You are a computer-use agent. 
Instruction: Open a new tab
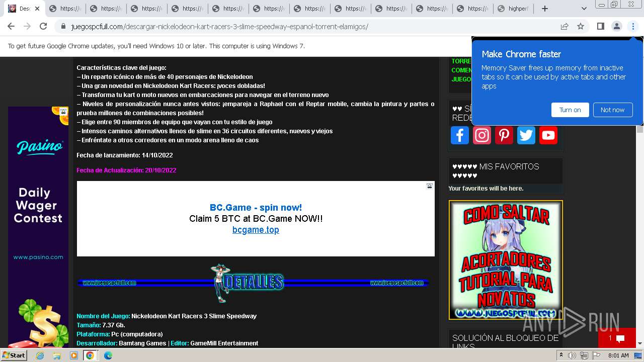pos(544,9)
